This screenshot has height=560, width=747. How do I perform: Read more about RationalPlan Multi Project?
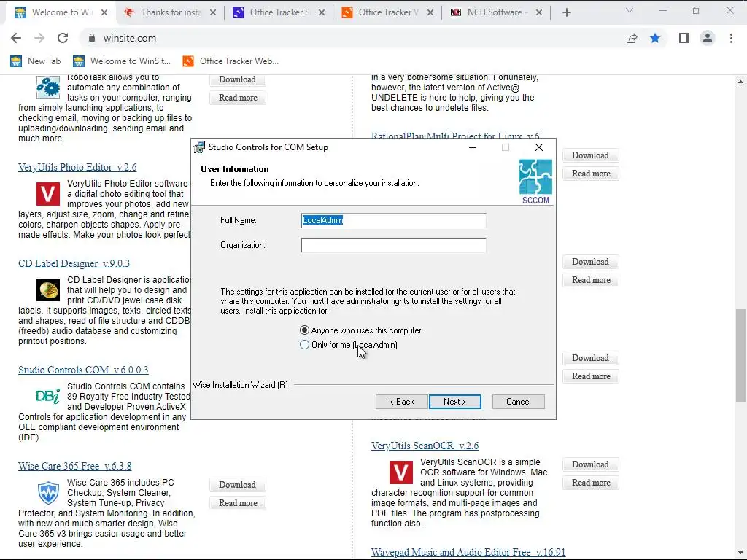pyautogui.click(x=591, y=174)
